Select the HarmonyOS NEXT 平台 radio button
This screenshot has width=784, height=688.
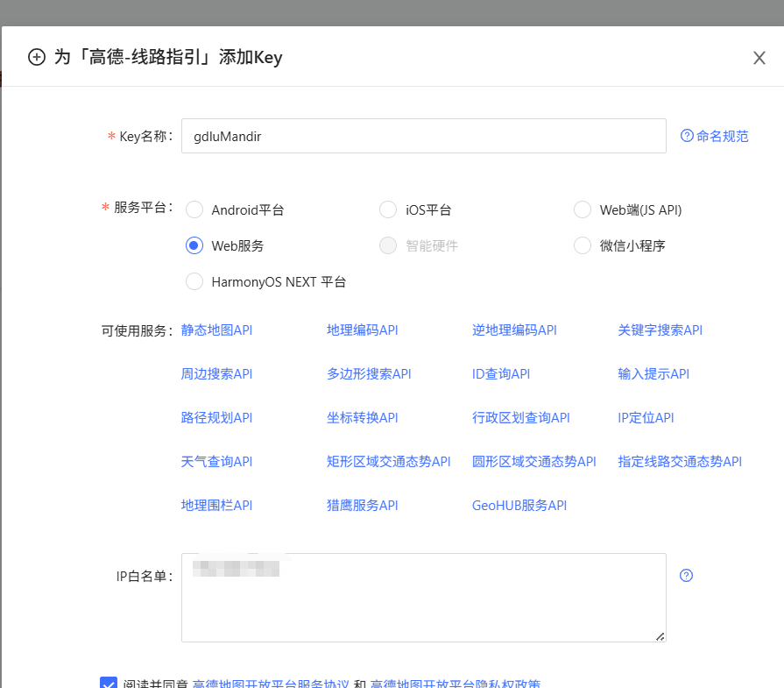pos(194,281)
